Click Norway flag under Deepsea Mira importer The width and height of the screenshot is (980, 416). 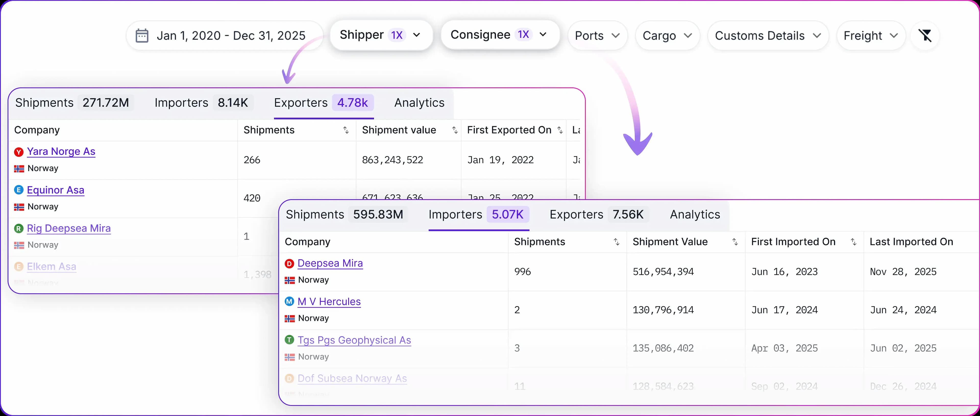pos(290,280)
